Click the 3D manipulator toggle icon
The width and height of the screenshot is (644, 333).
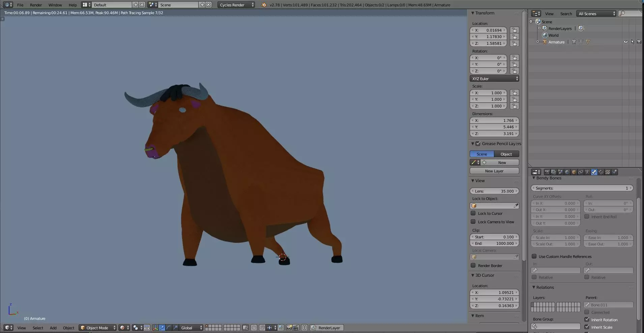coord(155,328)
